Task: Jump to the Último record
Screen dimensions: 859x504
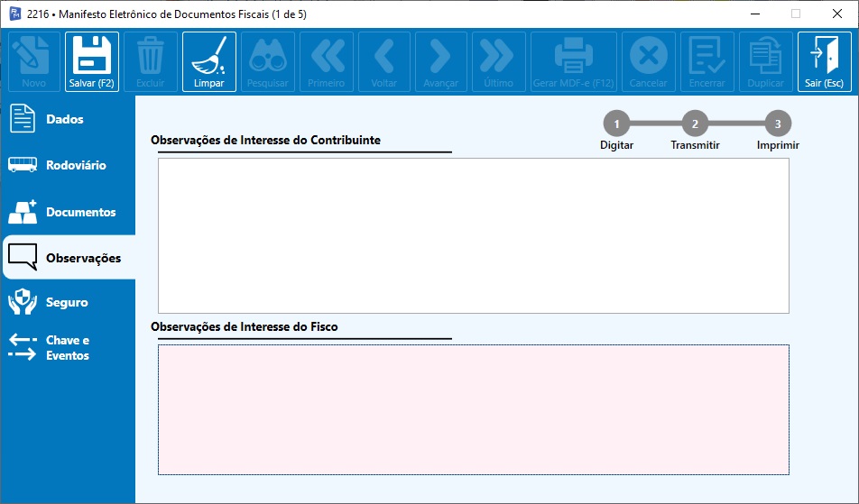Action: click(x=498, y=61)
